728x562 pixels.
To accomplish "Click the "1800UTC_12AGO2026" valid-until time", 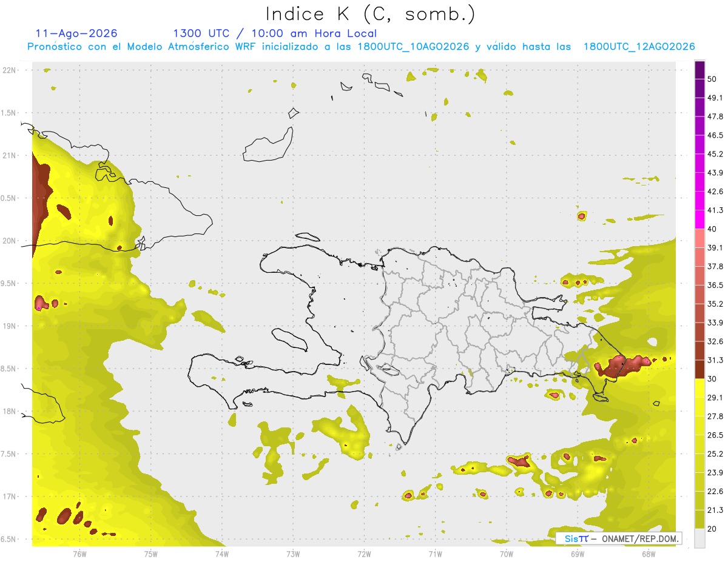I will [x=639, y=47].
